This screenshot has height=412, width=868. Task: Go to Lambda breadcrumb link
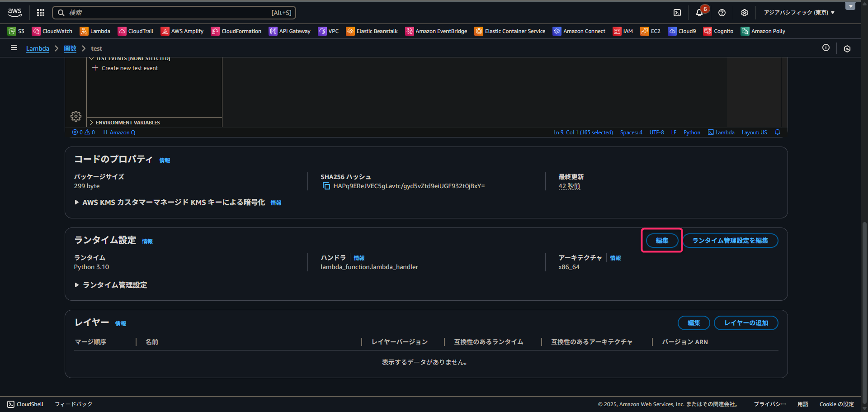pyautogui.click(x=38, y=48)
